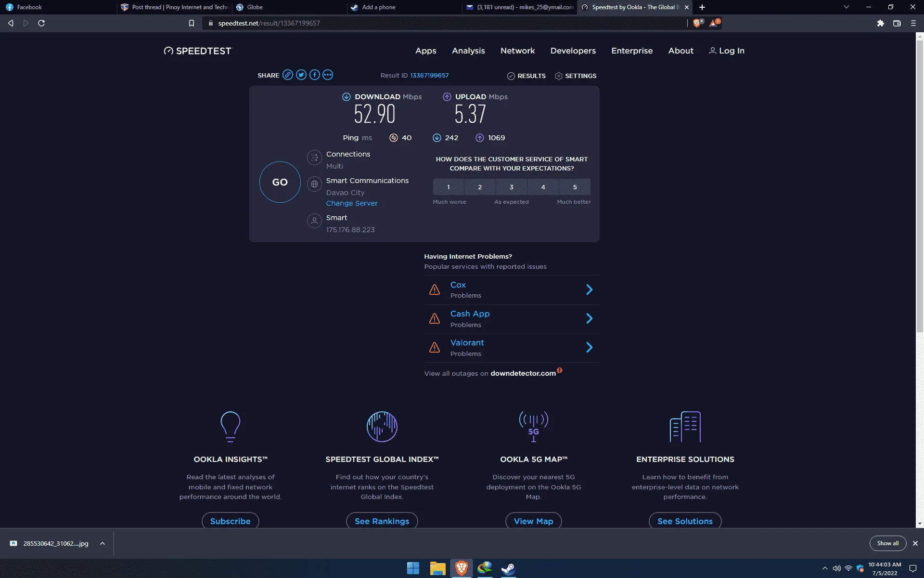The height and width of the screenshot is (578, 924).
Task: Start a new test with GO
Action: (280, 182)
